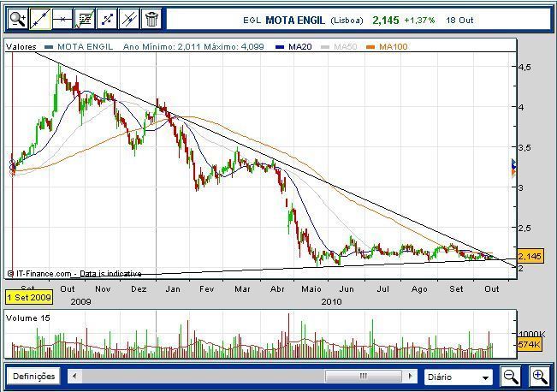This screenshot has height=392, width=557.
Task: Open the Diário interval dropdown
Action: click(x=459, y=377)
